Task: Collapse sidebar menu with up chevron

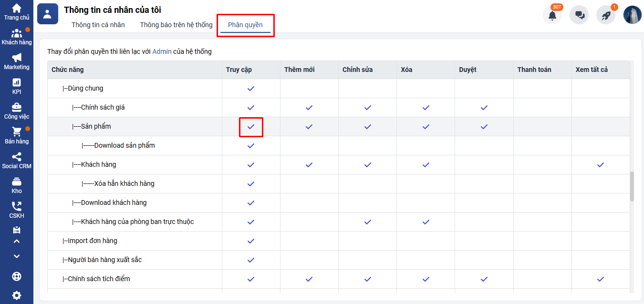Action: click(x=17, y=242)
